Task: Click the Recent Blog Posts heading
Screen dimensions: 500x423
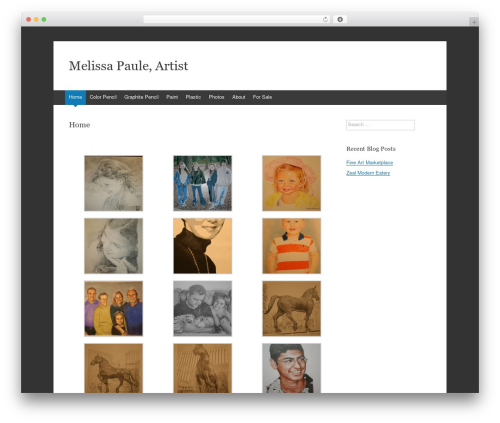Action: 371,149
